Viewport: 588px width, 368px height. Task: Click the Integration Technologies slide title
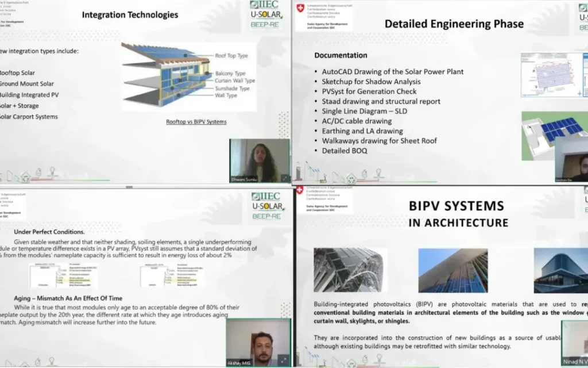click(130, 14)
